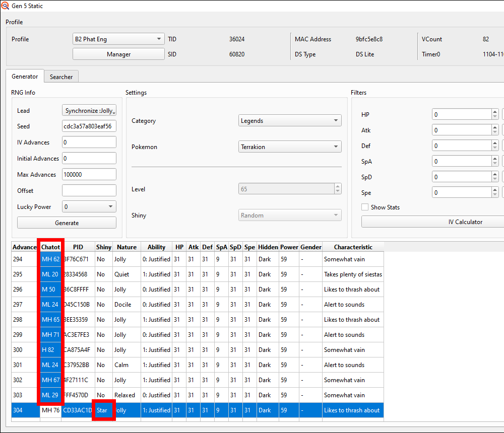Image resolution: width=504 pixels, height=433 pixels.
Task: Switch to the Searcher tab
Action: tap(61, 77)
